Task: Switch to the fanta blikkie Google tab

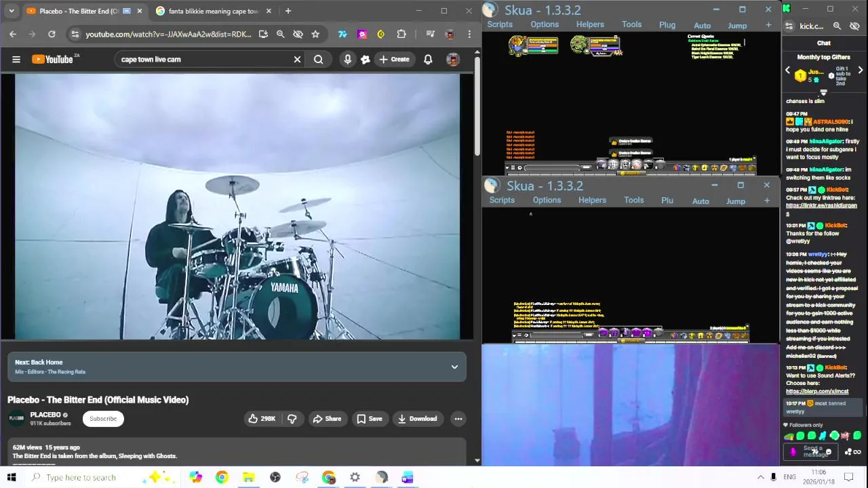Action: (214, 11)
